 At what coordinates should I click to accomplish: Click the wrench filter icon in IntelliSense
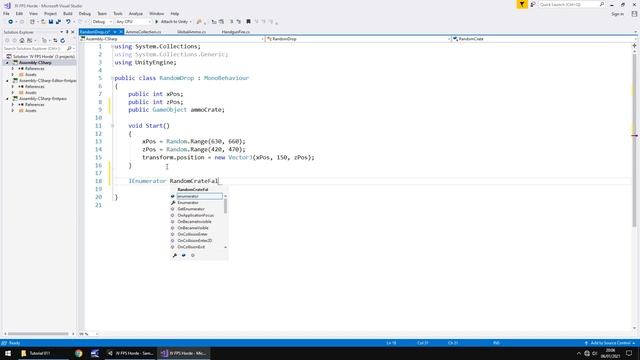point(175,256)
